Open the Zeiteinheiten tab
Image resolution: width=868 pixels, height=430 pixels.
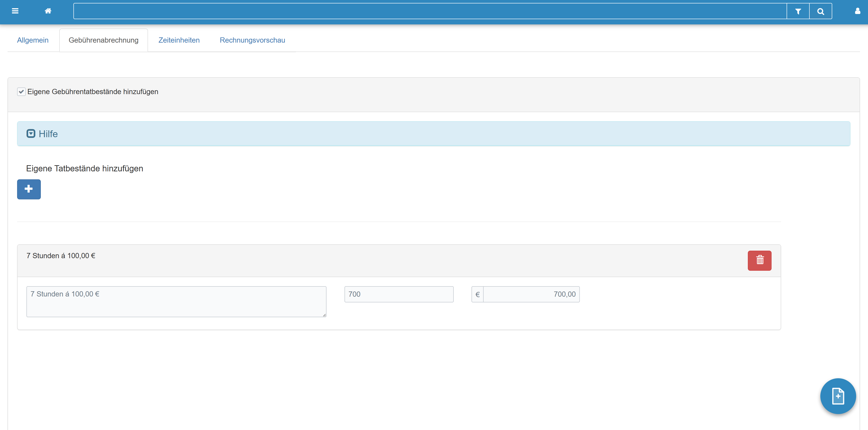pos(179,40)
